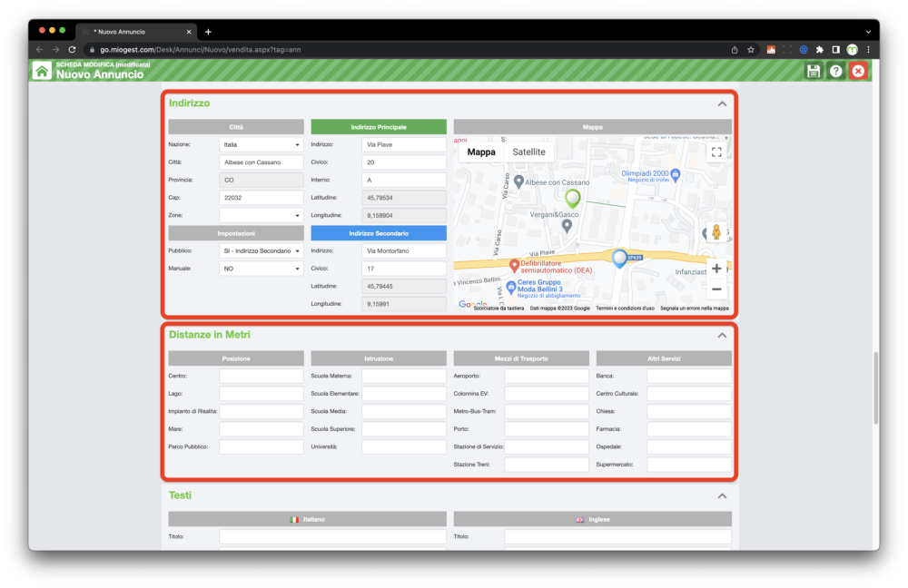
Task: Select the Nuovo Annuncio browser tab
Action: coord(137,32)
